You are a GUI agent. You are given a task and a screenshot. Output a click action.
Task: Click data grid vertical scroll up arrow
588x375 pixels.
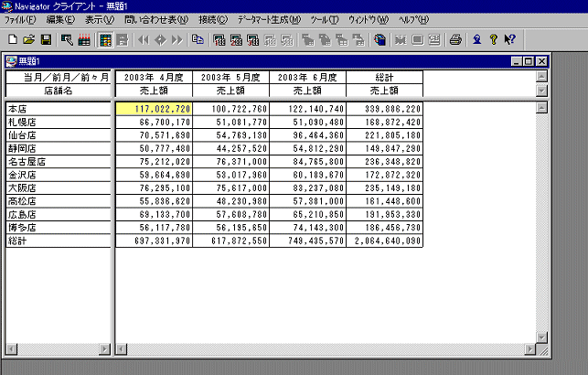point(541,108)
